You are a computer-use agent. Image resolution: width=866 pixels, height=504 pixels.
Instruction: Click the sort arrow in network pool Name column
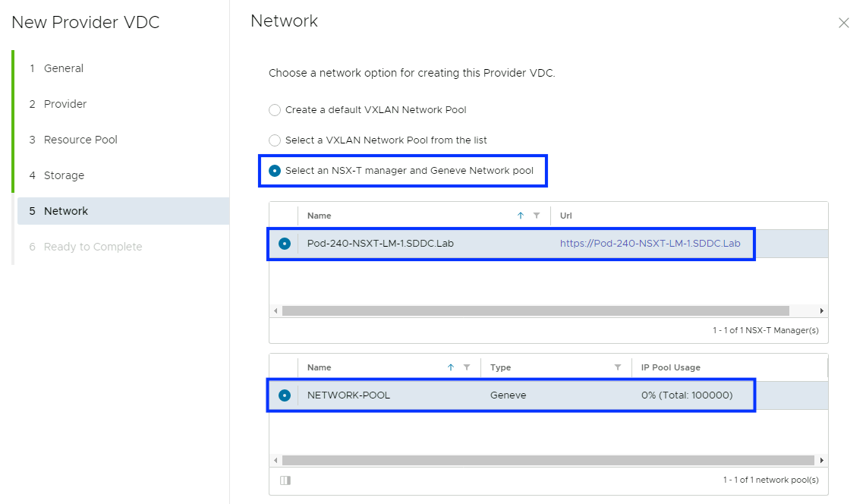pyautogui.click(x=451, y=367)
